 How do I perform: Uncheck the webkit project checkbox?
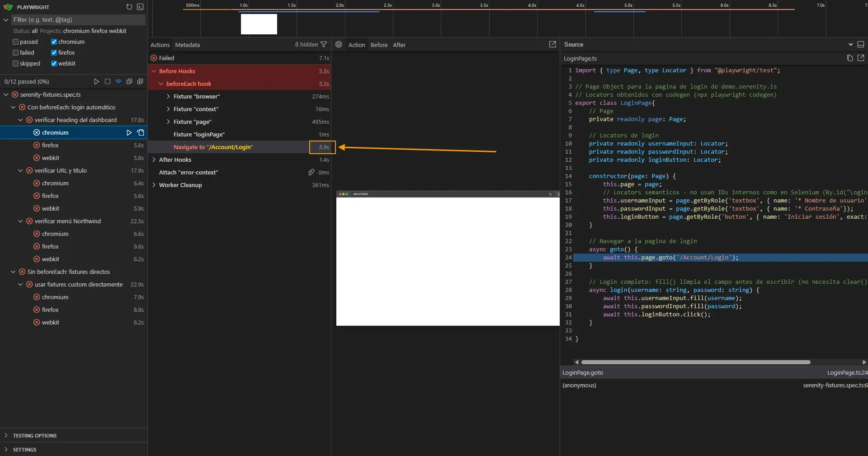point(54,63)
